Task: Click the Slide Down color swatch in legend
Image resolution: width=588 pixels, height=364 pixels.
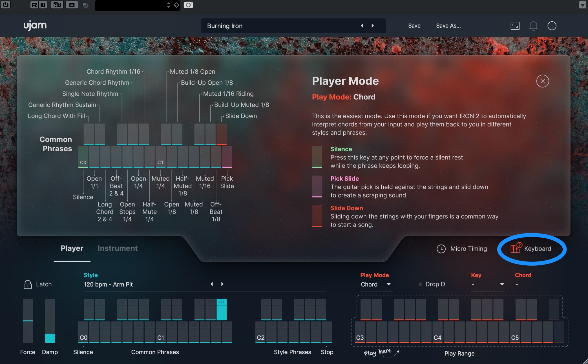Action: pyautogui.click(x=317, y=216)
